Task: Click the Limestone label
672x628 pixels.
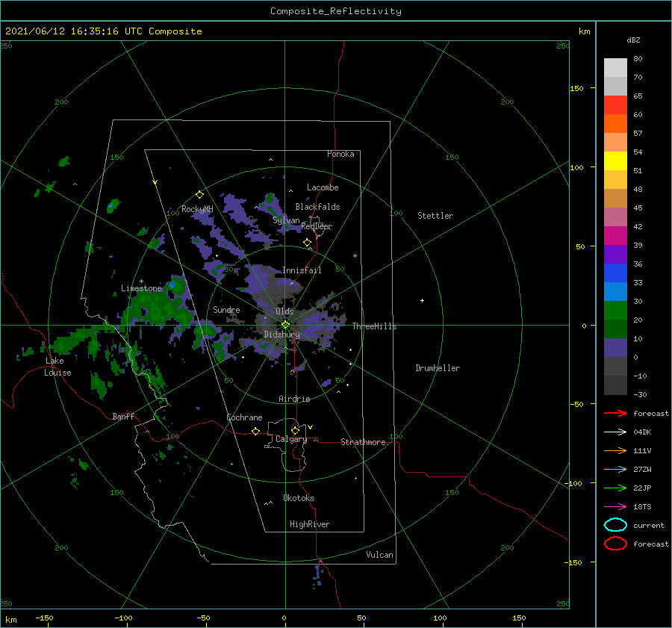Action: [x=141, y=288]
